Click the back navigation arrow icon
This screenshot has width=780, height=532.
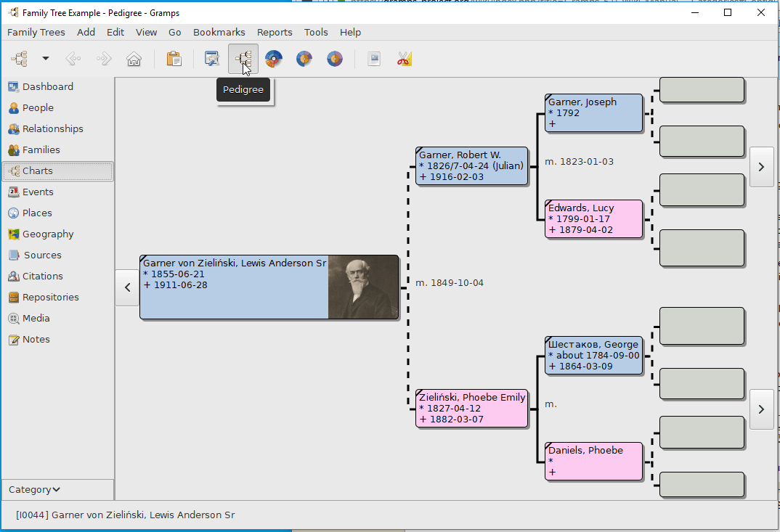click(73, 59)
